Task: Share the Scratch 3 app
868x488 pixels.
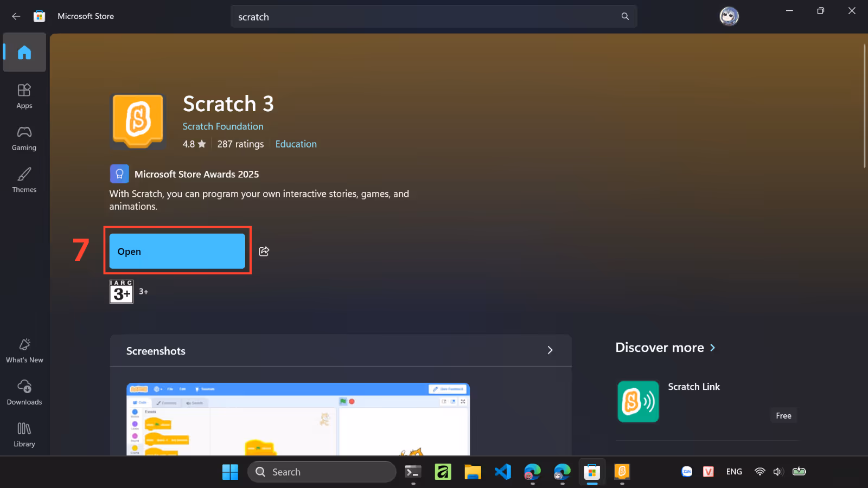Action: click(264, 251)
